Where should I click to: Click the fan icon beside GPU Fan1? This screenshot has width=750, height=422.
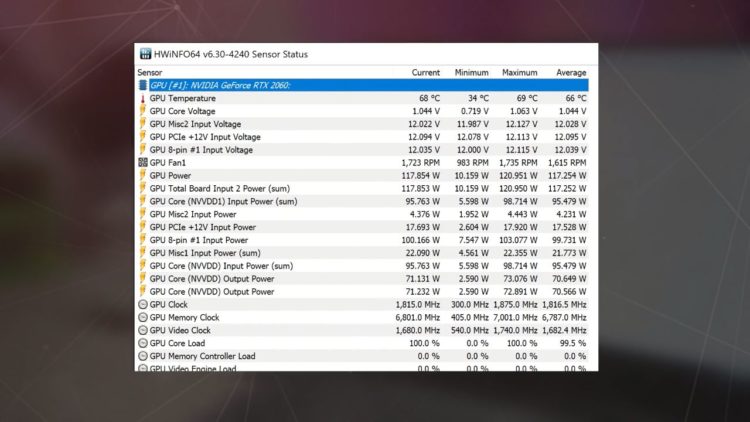[x=143, y=163]
